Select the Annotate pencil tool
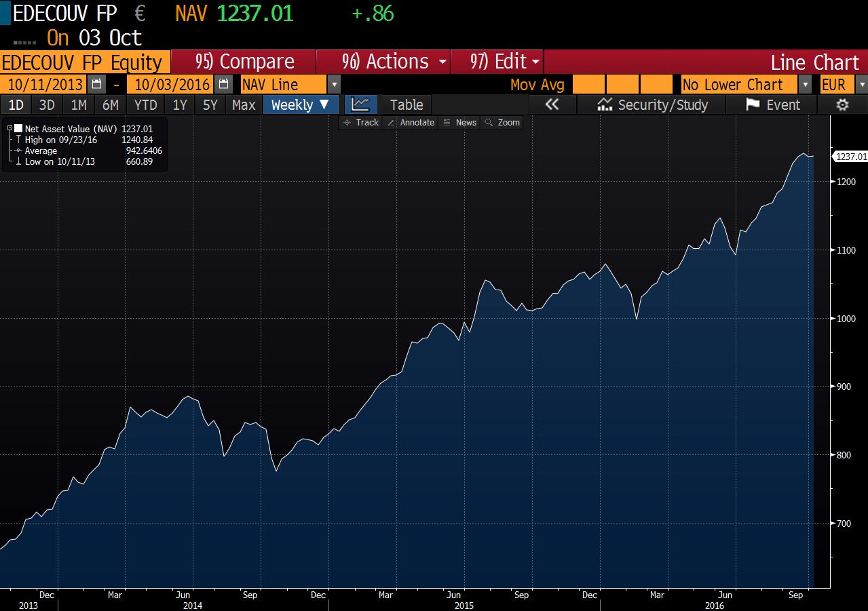 (410, 122)
